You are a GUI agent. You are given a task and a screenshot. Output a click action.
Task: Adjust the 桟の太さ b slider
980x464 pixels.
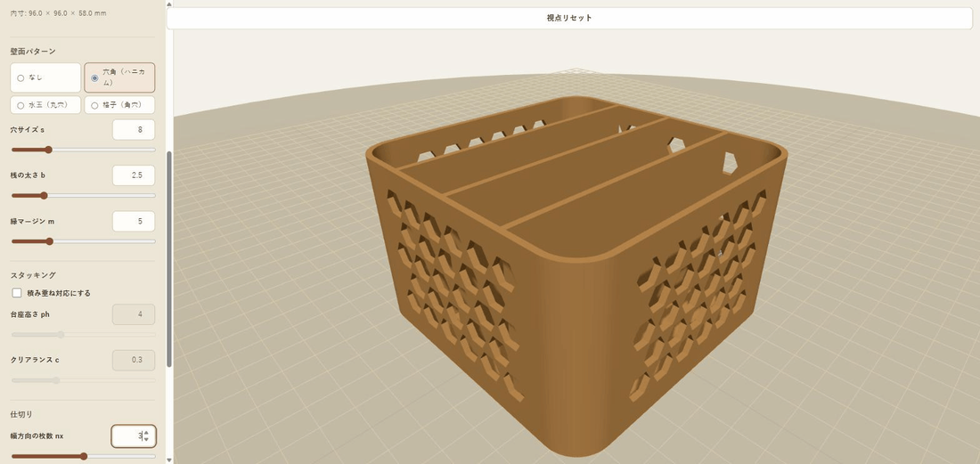click(x=83, y=195)
